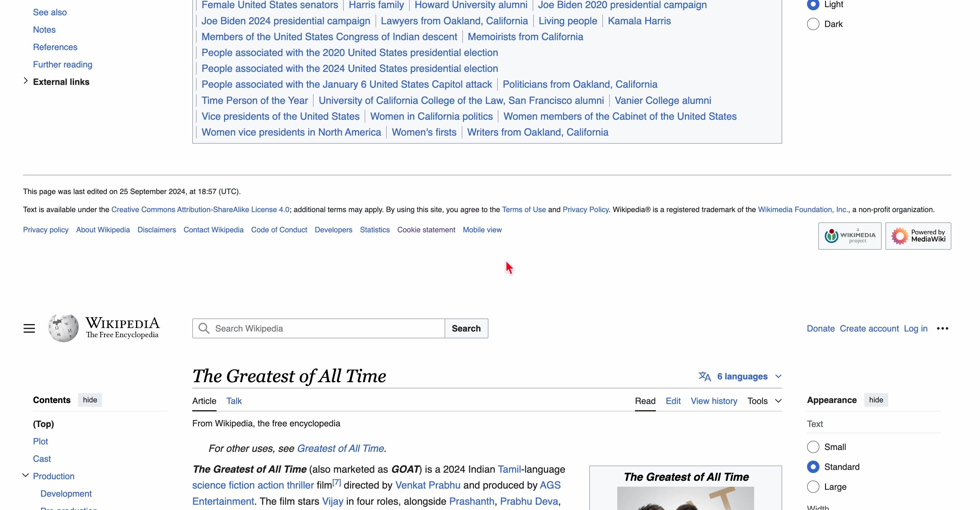Collapse the Production contents section
This screenshot has width=980, height=510.
(26, 475)
